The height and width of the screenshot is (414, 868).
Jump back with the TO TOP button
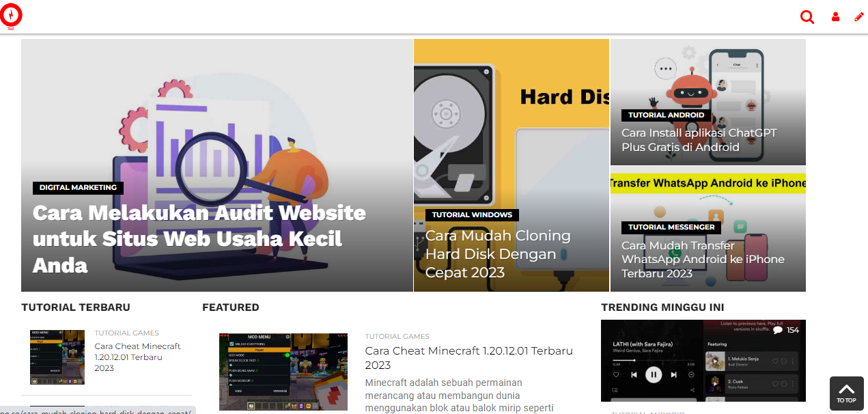click(x=845, y=393)
